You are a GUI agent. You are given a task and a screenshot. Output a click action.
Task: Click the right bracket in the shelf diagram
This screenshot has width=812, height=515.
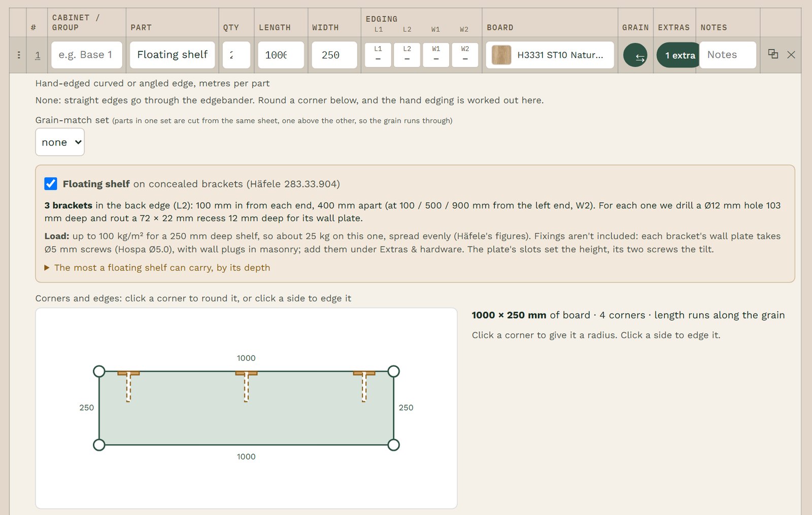(364, 386)
